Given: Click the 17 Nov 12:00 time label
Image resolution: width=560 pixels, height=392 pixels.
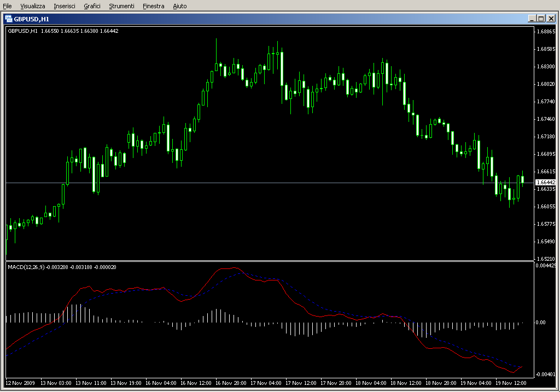Looking at the screenshot, I should pos(301,383).
